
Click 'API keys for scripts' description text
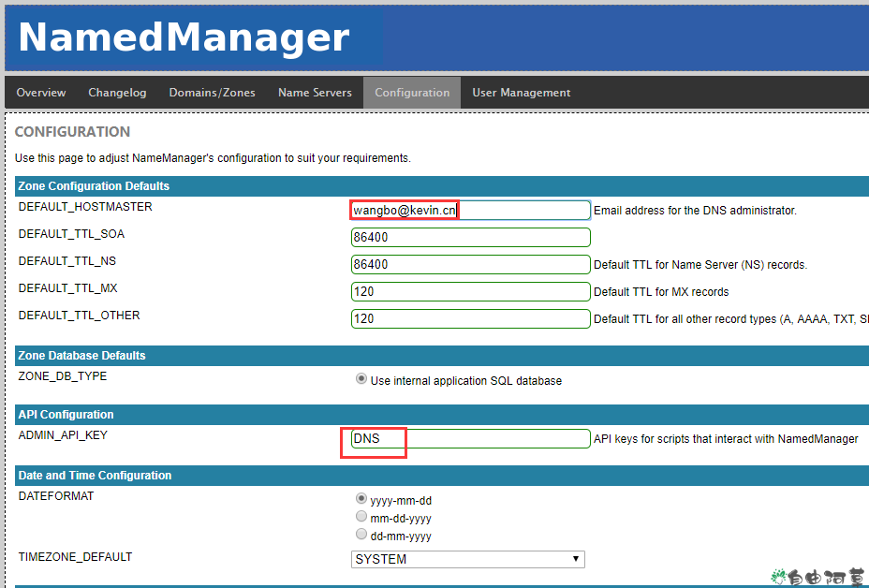pyautogui.click(x=726, y=439)
